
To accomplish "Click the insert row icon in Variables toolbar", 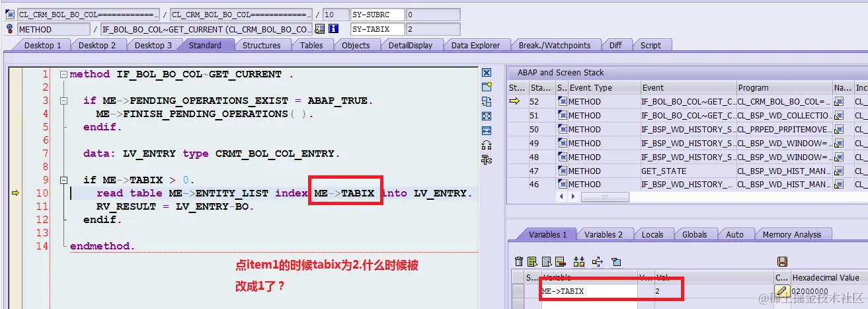I will pos(533,261).
